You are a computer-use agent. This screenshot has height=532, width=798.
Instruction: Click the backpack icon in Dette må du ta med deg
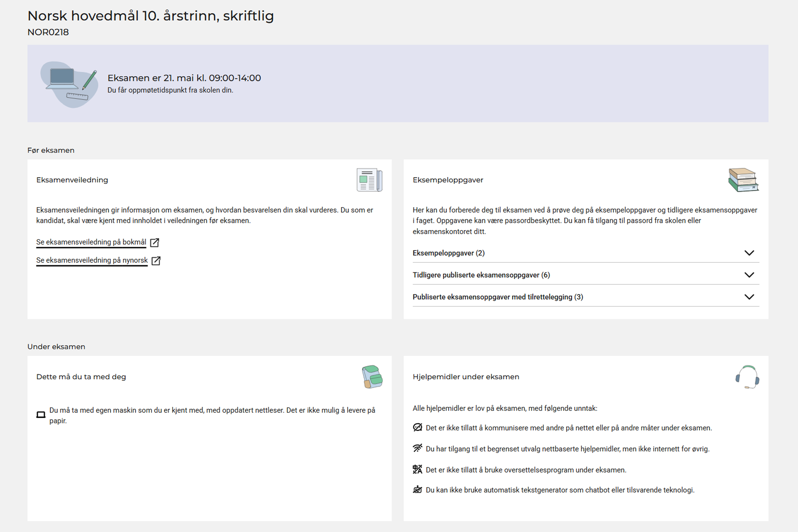(x=372, y=376)
